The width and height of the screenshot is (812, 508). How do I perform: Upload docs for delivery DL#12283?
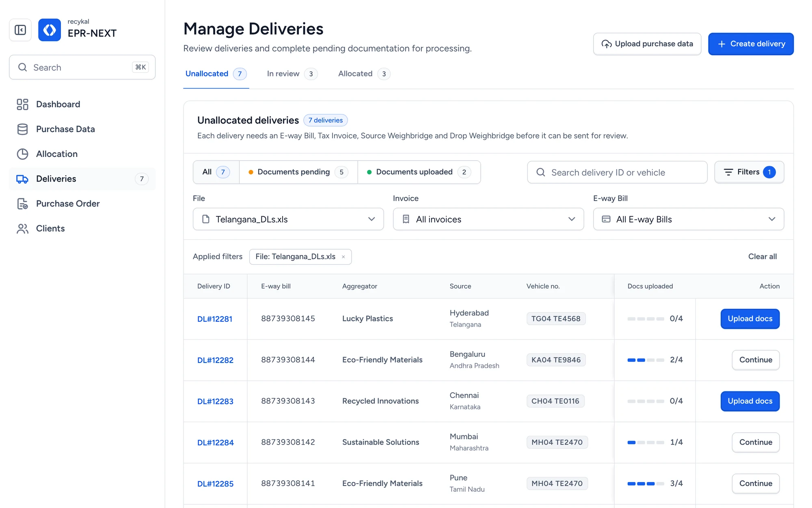click(x=750, y=402)
